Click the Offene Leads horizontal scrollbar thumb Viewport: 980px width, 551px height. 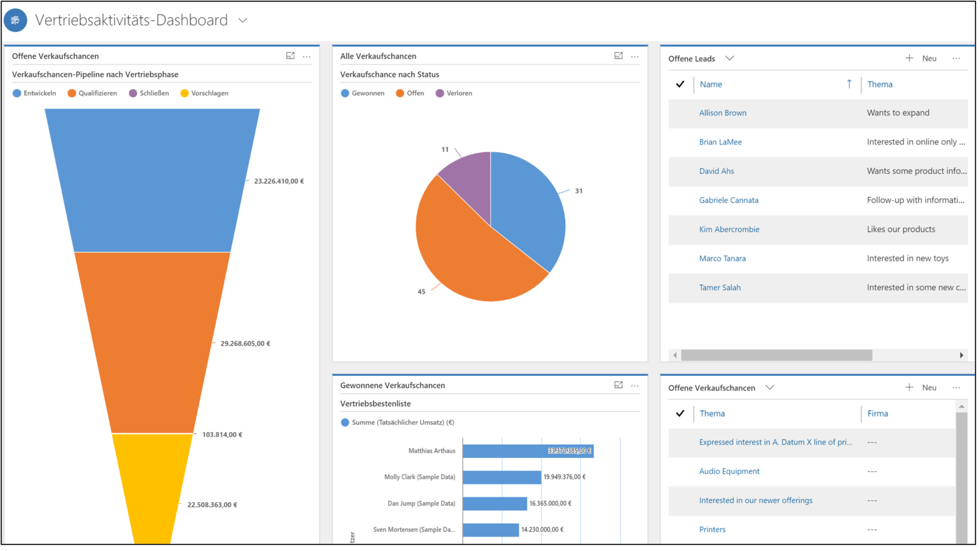point(776,355)
